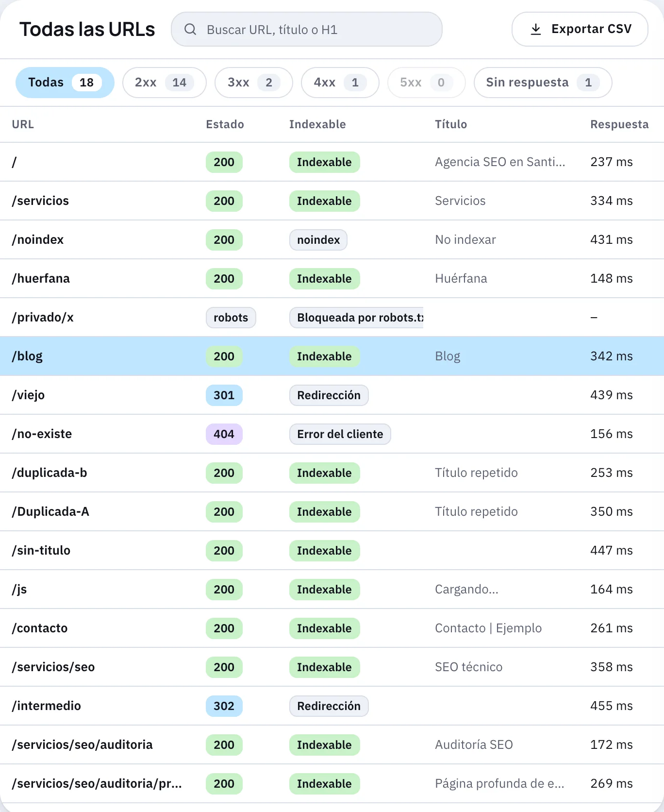Click the download icon on Exportar CSV
The image size is (664, 812).
536,29
